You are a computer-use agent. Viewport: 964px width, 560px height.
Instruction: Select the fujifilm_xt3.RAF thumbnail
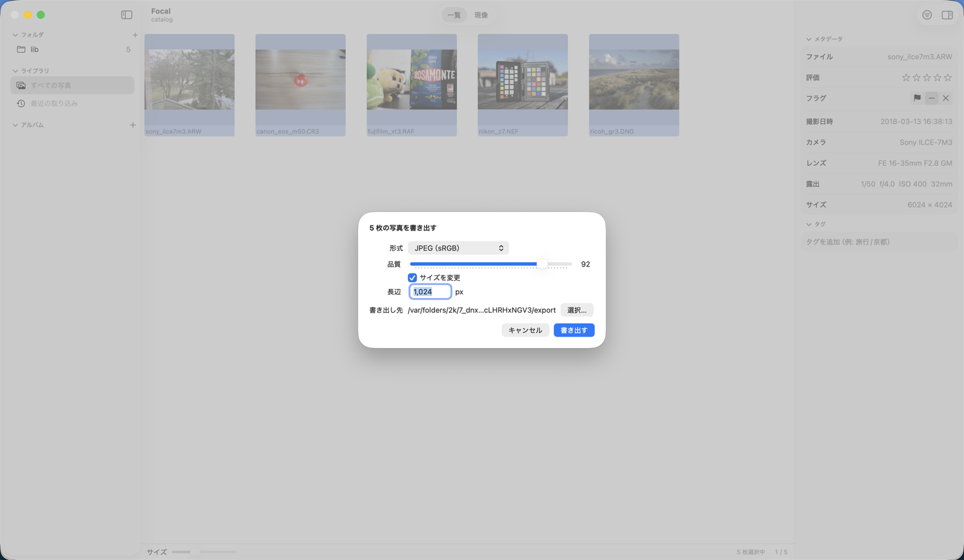(412, 85)
